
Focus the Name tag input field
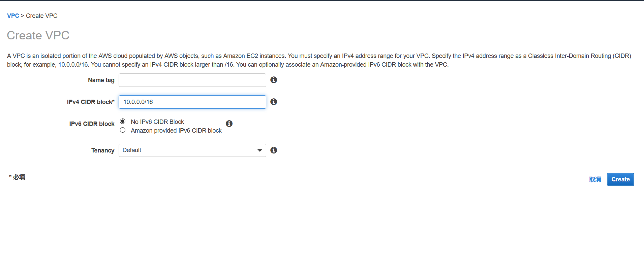click(192, 80)
